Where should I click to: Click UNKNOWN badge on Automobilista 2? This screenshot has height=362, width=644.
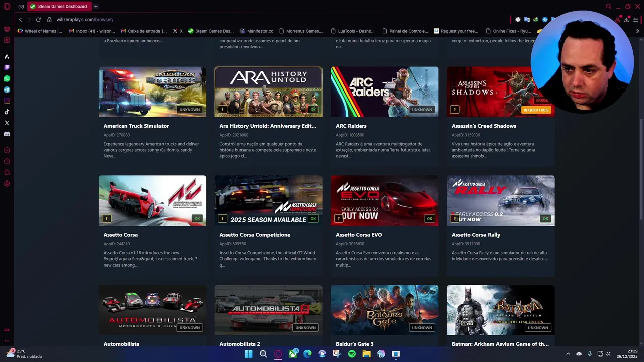pos(305,327)
